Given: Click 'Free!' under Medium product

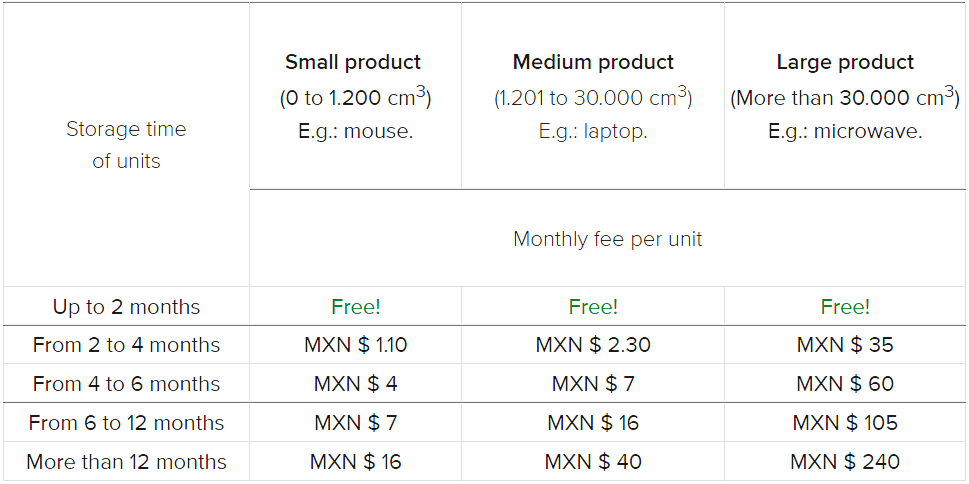Looking at the screenshot, I should pos(593,307).
